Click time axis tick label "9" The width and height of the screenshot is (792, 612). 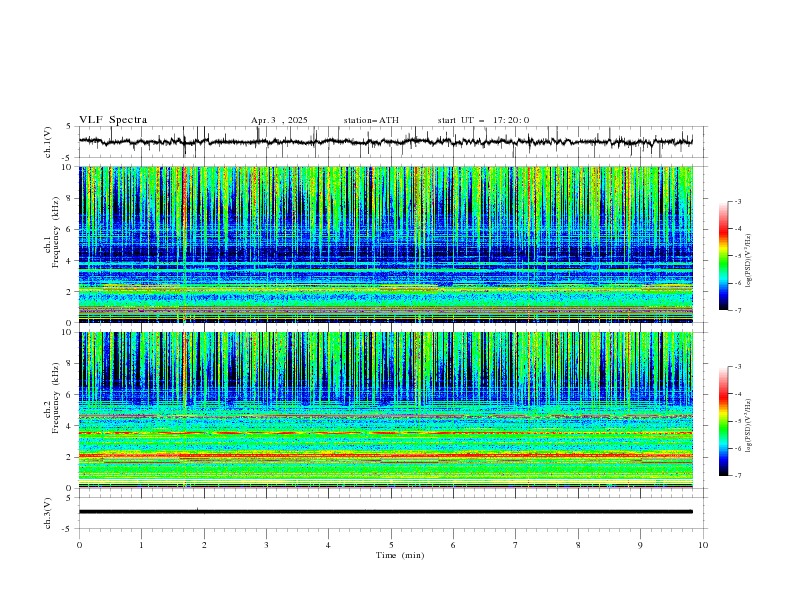[x=640, y=545]
